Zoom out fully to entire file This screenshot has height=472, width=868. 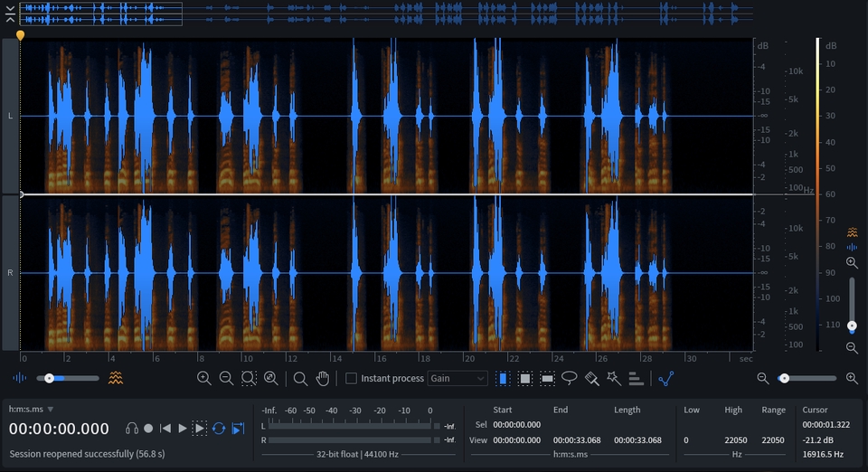click(270, 379)
